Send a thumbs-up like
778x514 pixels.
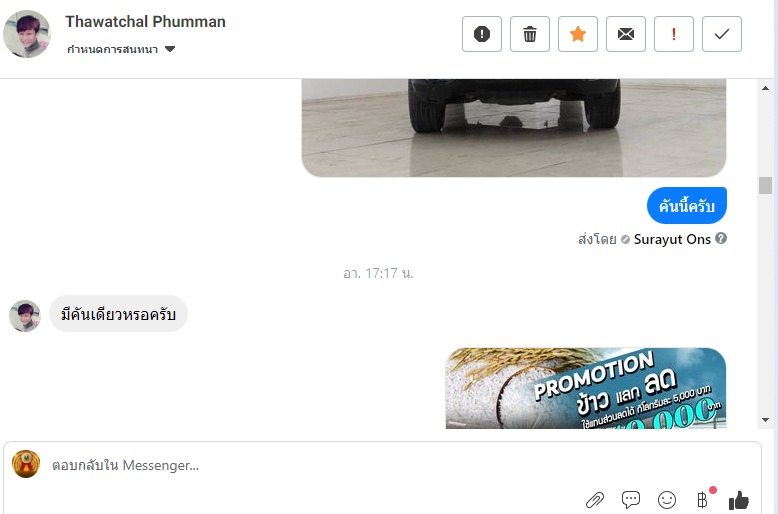[x=739, y=500]
